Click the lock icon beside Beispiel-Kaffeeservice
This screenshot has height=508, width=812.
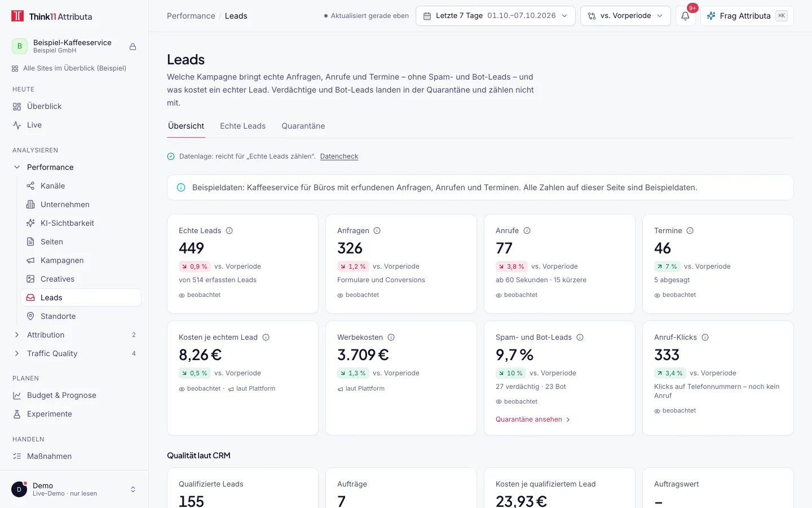tap(133, 46)
